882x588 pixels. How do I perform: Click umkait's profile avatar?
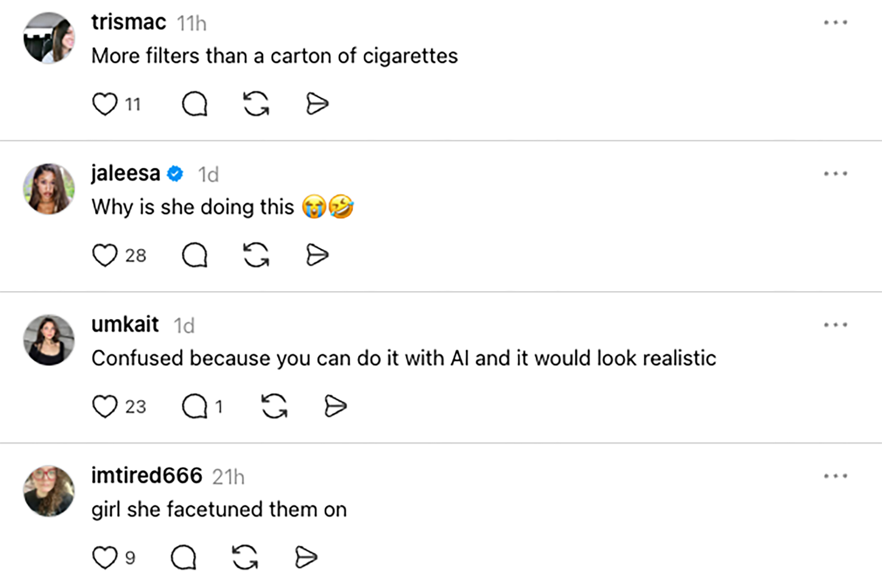click(49, 340)
